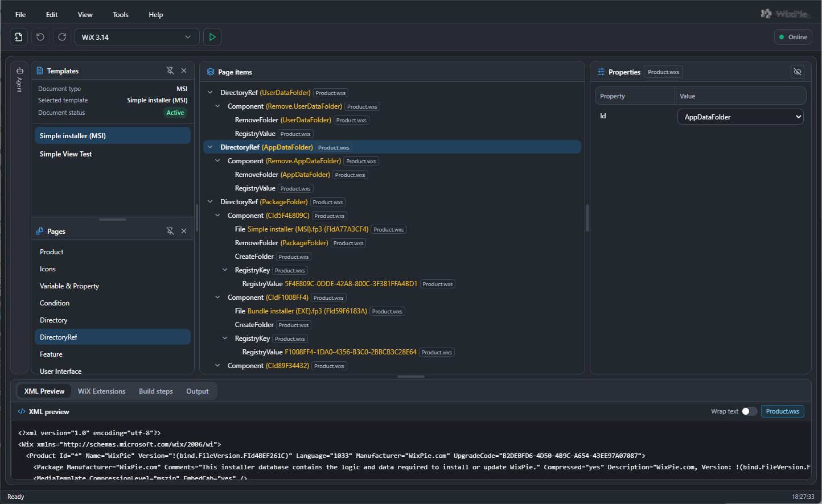The height and width of the screenshot is (504, 822).
Task: Toggle the Wrap text switch
Action: [749, 411]
